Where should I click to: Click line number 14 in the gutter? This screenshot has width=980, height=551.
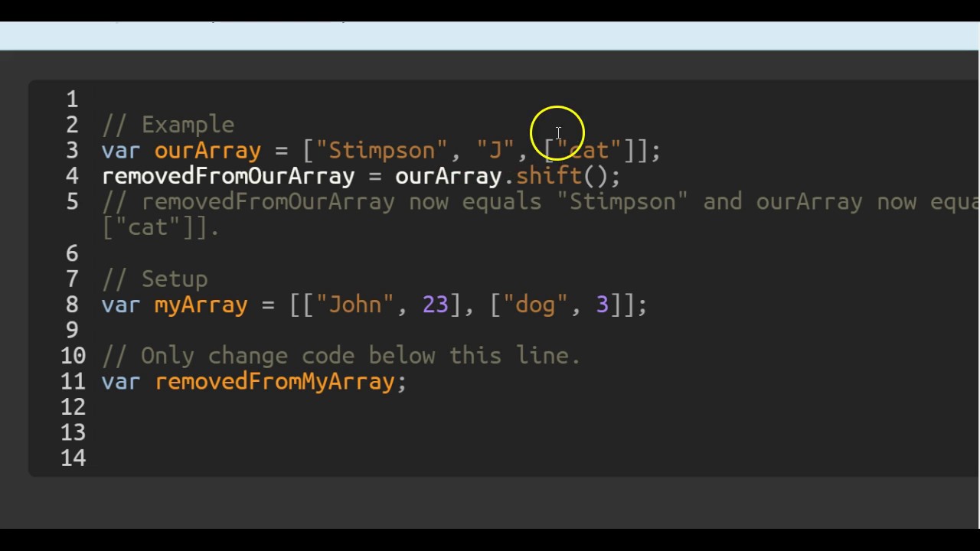tap(73, 458)
